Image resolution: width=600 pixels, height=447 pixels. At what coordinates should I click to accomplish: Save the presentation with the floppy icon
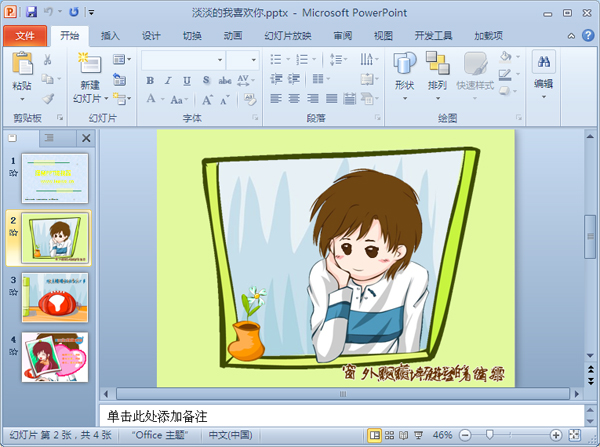(31, 12)
